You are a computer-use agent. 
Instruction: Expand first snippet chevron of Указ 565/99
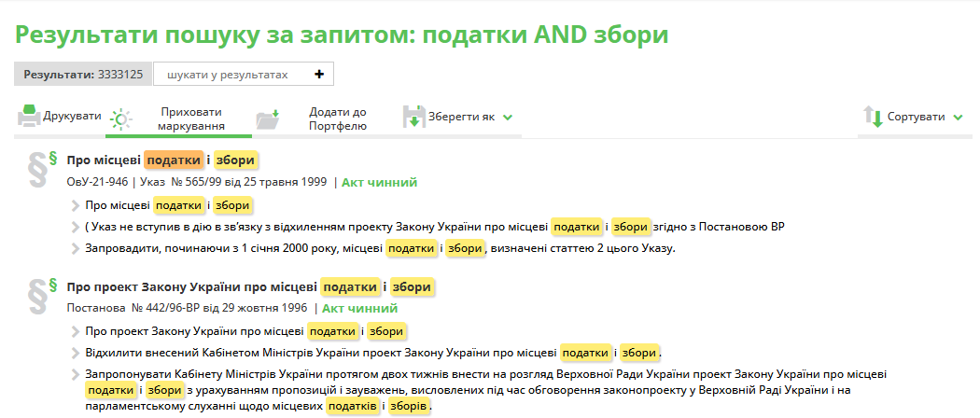tap(76, 205)
